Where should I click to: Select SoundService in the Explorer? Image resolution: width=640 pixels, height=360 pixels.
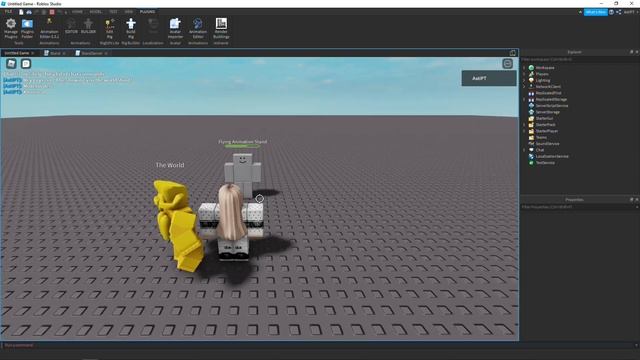(x=547, y=144)
